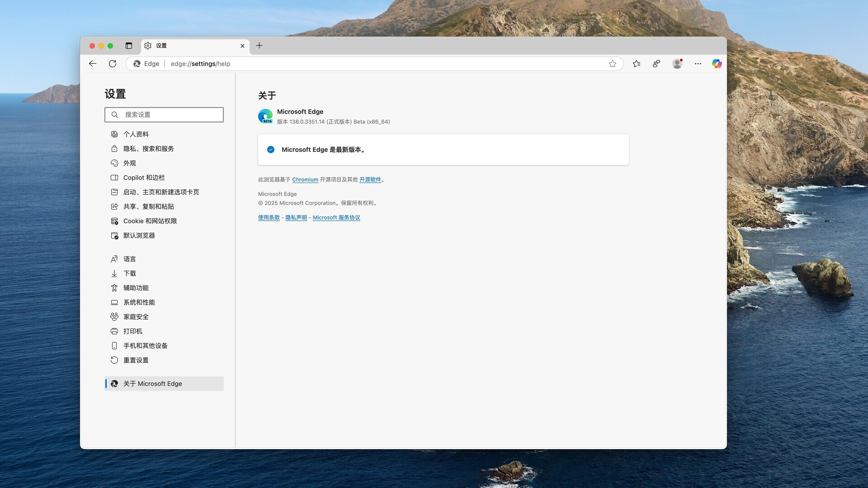Click the Edge Beta logo icon
Screen dimensions: 868x488
pos(265,116)
